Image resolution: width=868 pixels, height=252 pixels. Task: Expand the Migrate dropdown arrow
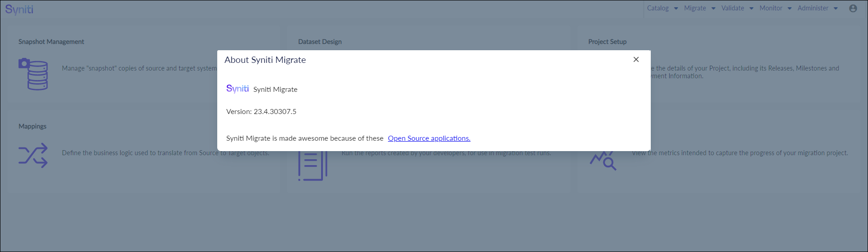coord(714,9)
